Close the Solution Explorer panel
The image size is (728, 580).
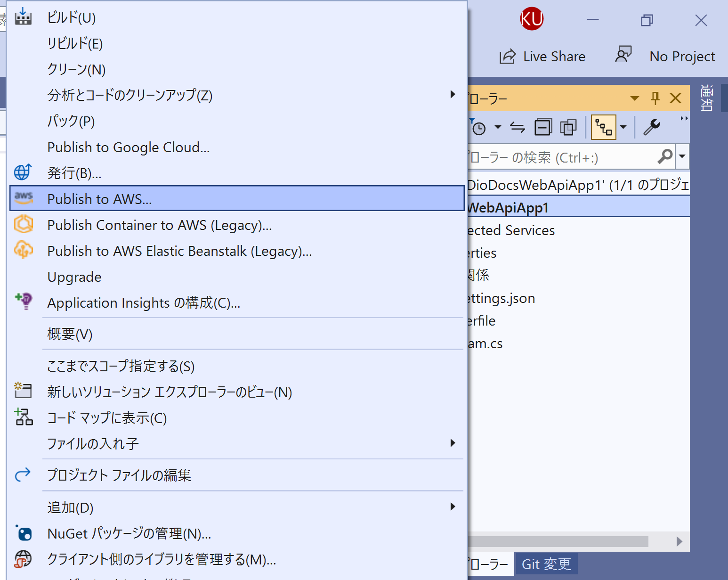(676, 98)
